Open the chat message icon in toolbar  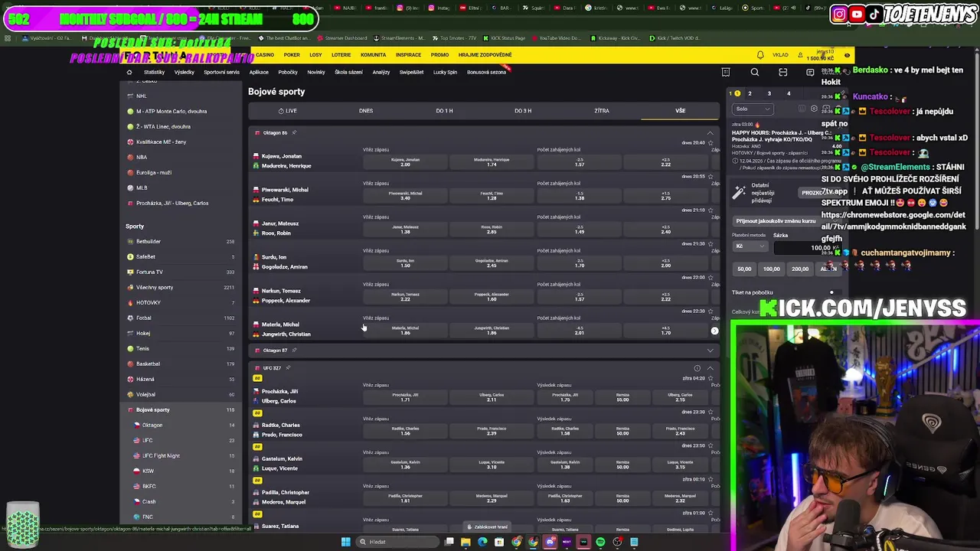(x=810, y=72)
